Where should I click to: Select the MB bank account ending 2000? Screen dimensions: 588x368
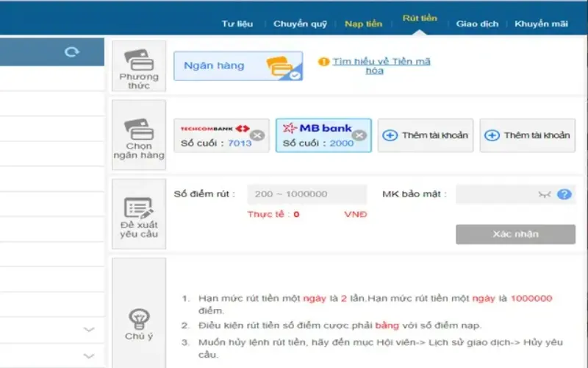pos(323,135)
